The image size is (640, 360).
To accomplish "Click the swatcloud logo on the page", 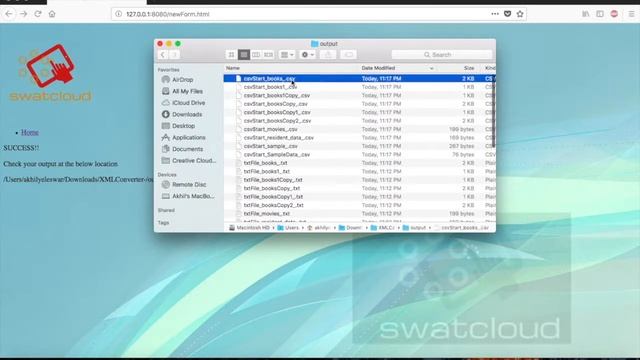I will point(51,73).
